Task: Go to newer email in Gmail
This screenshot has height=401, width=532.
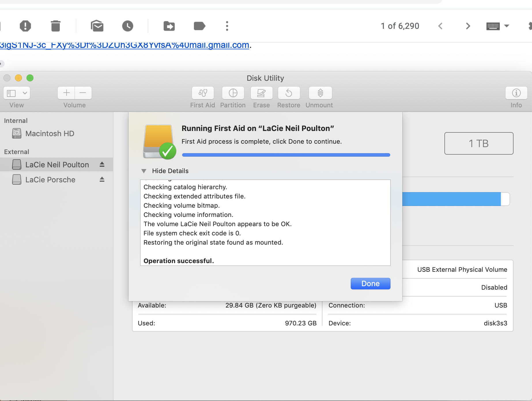Action: pos(440,26)
